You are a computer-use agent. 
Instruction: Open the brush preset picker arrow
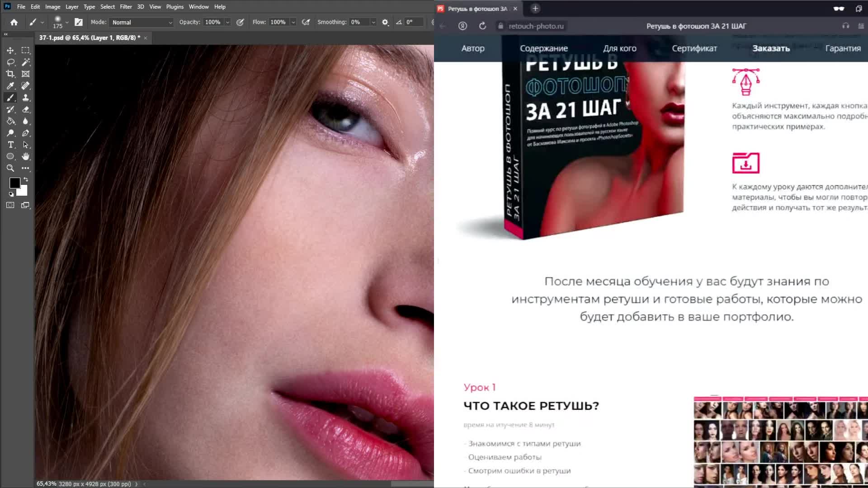(x=67, y=22)
